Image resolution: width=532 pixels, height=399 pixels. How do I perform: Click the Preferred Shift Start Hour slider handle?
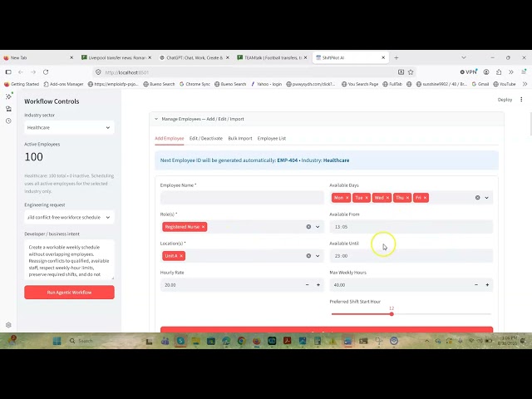pyautogui.click(x=392, y=314)
